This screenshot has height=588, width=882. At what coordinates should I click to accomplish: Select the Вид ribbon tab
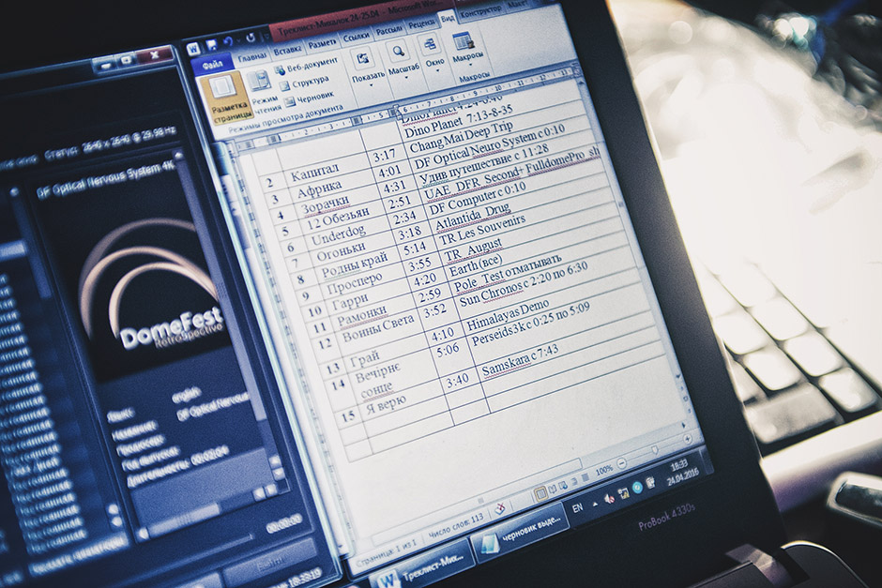(x=448, y=19)
